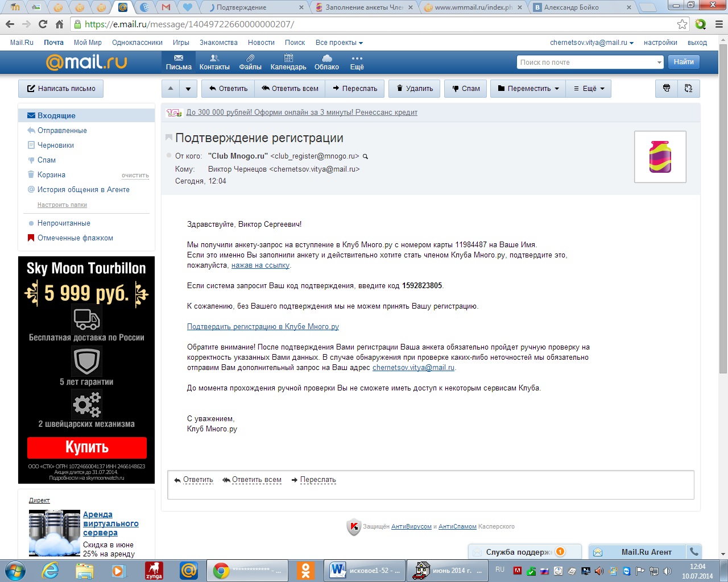The height and width of the screenshot is (582, 728).
Task: Open the Ренессанс кредит ad link
Action: pos(301,113)
